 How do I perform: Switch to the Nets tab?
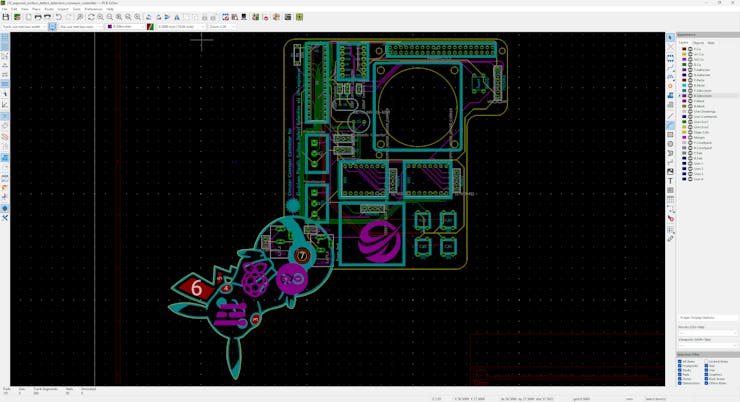(711, 43)
